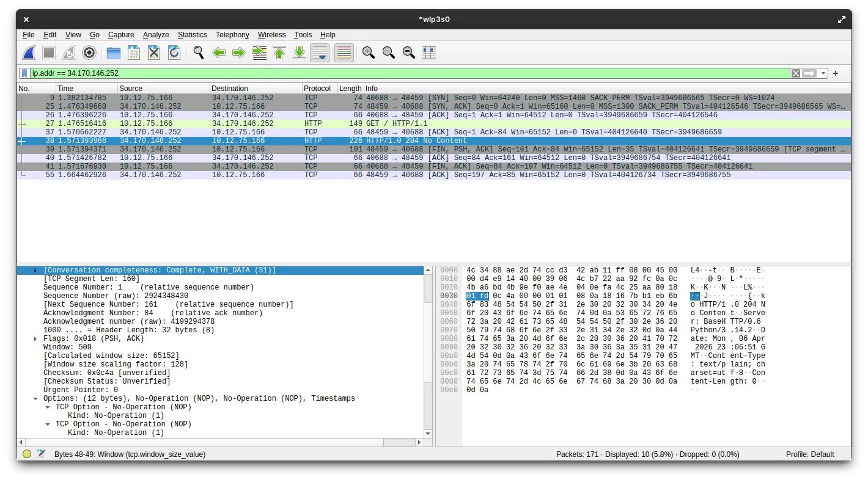Image resolution: width=868 pixels, height=485 pixels.
Task: Toggle packet colorization rules button
Action: (x=344, y=53)
